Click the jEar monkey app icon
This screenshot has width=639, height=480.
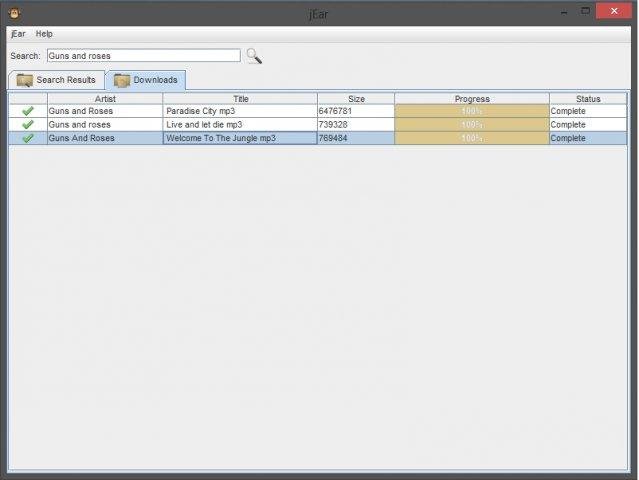[14, 13]
